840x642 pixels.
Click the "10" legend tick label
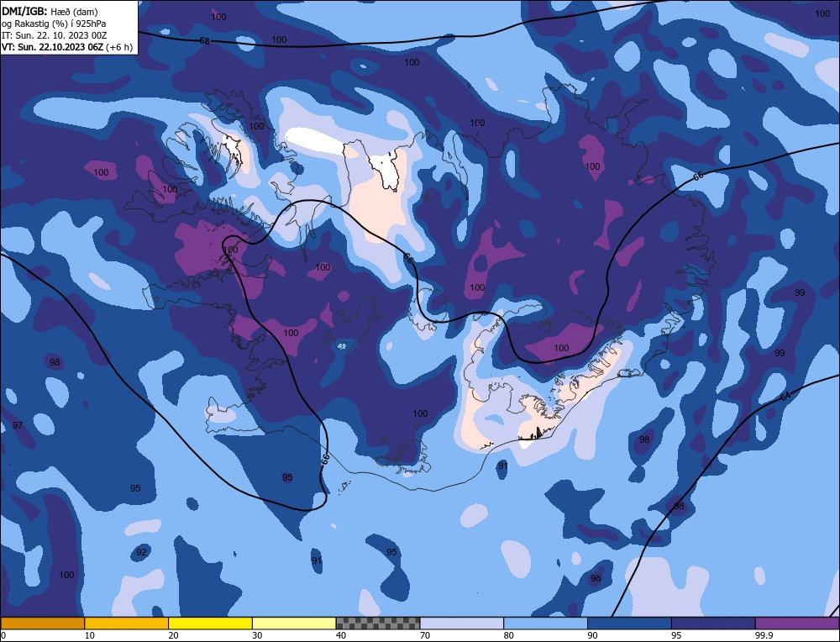[x=90, y=635]
